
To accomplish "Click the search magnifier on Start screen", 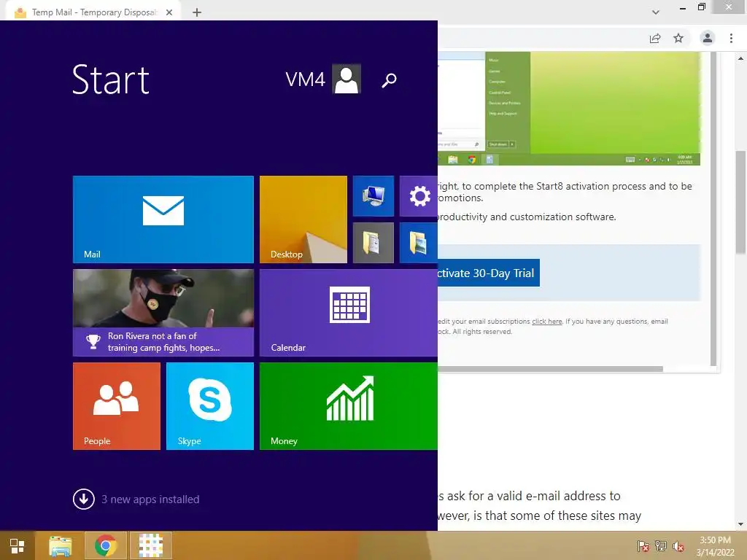I will [390, 80].
